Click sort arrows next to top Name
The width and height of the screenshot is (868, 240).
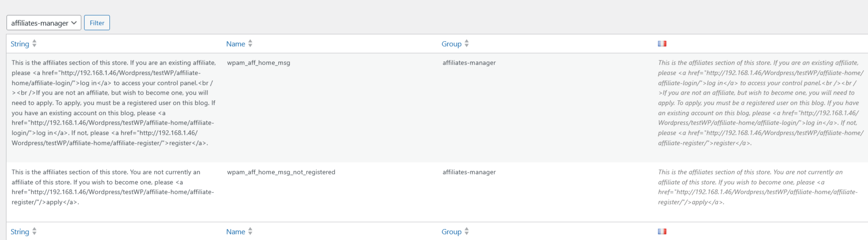coord(250,43)
